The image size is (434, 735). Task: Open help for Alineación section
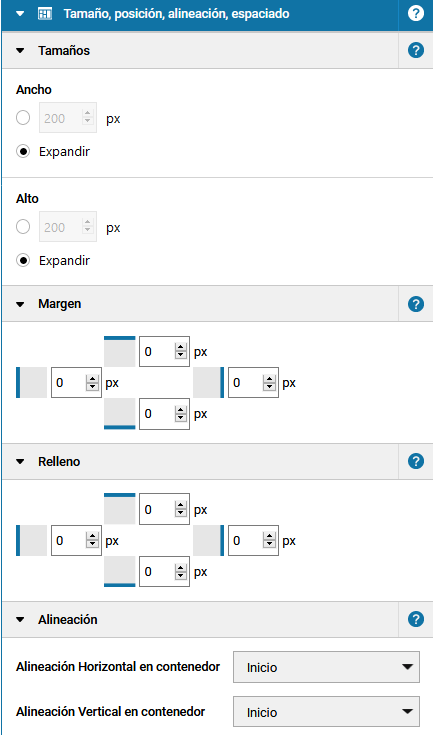416,619
